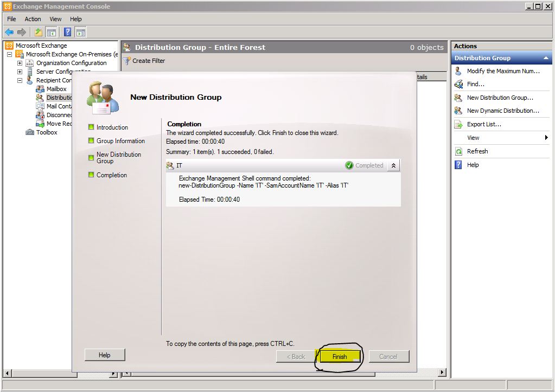Click the Completion wizard step
Viewport: 555px width, 392px height.
pos(112,175)
